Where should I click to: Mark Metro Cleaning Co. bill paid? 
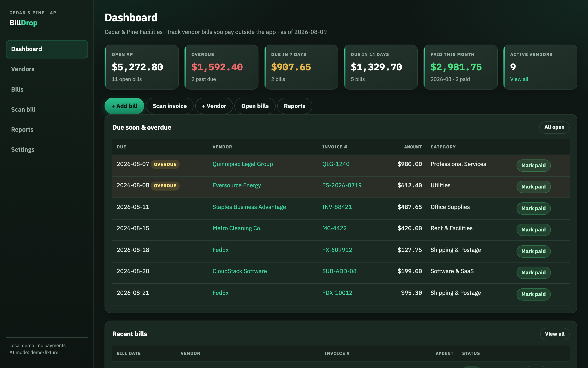533,230
